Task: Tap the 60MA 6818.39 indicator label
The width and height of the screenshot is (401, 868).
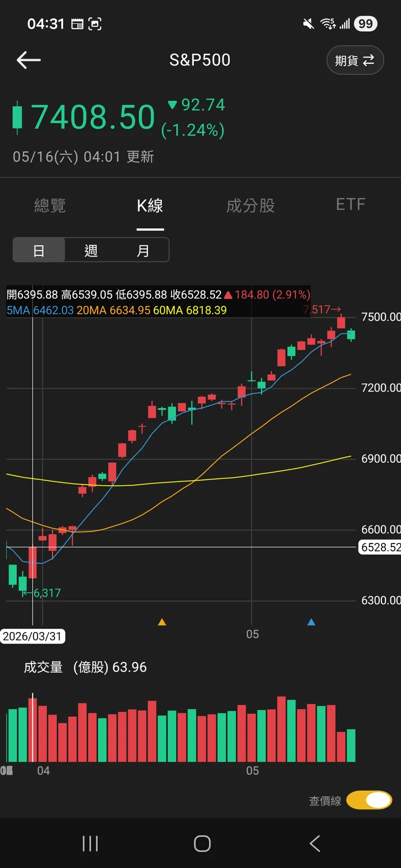Action: 190,310
